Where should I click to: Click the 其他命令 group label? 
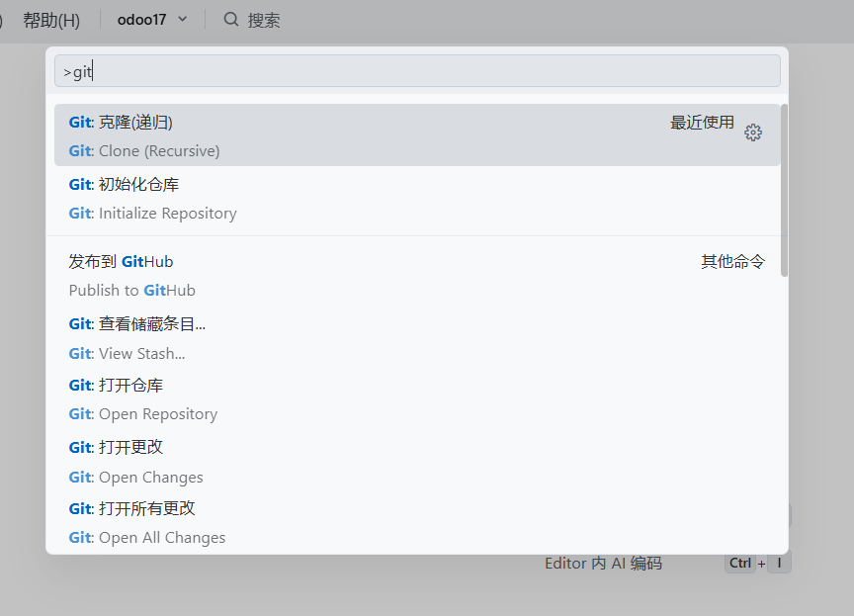pyautogui.click(x=732, y=262)
